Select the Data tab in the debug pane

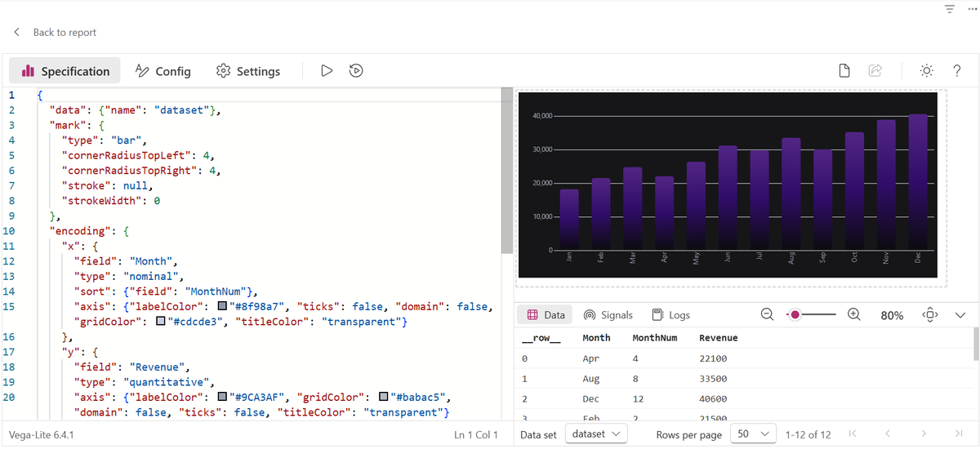[x=546, y=315]
